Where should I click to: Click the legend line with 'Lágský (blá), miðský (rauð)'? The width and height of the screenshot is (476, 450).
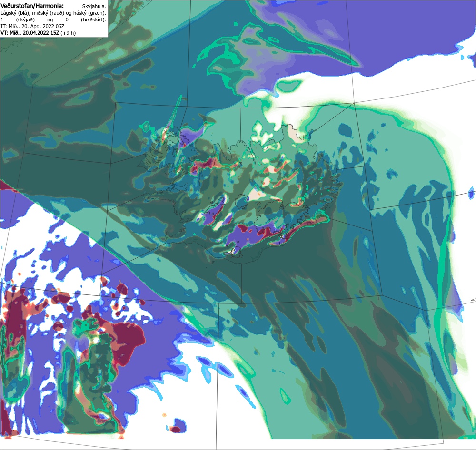click(x=53, y=13)
